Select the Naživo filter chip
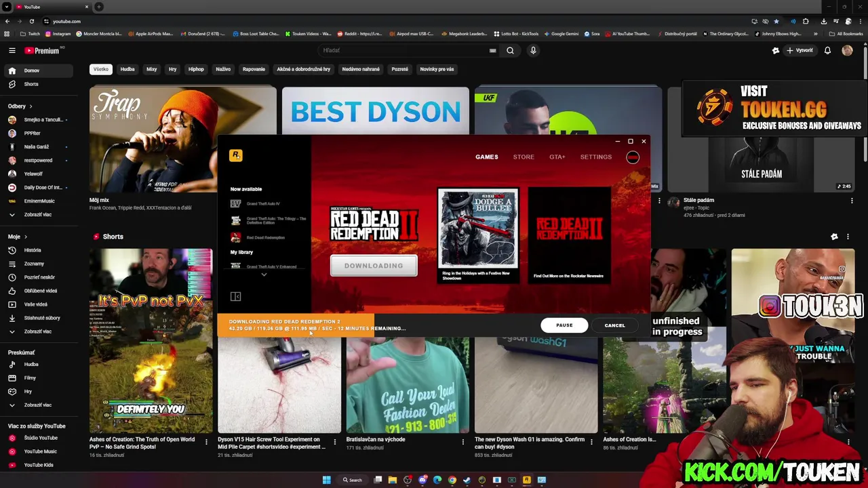 [x=223, y=69]
